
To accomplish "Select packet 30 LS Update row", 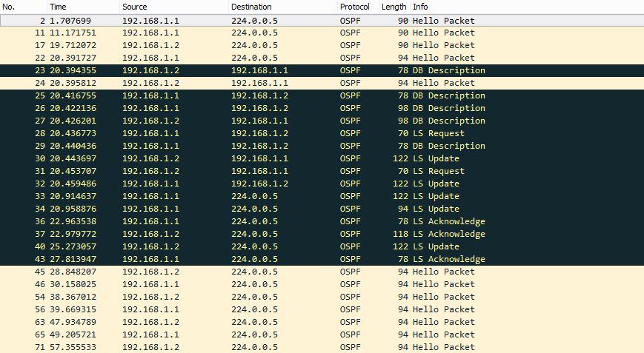I will pyautogui.click(x=322, y=158).
